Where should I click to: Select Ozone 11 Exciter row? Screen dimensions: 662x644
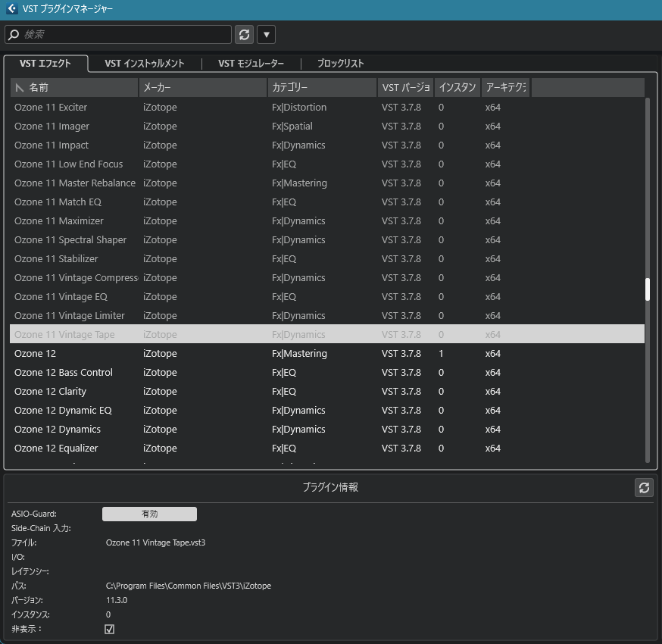pos(327,108)
